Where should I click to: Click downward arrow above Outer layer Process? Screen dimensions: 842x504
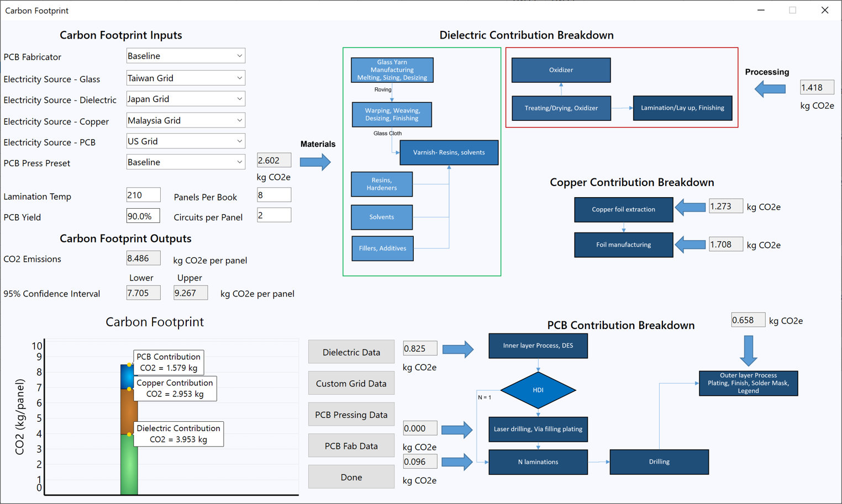(748, 350)
